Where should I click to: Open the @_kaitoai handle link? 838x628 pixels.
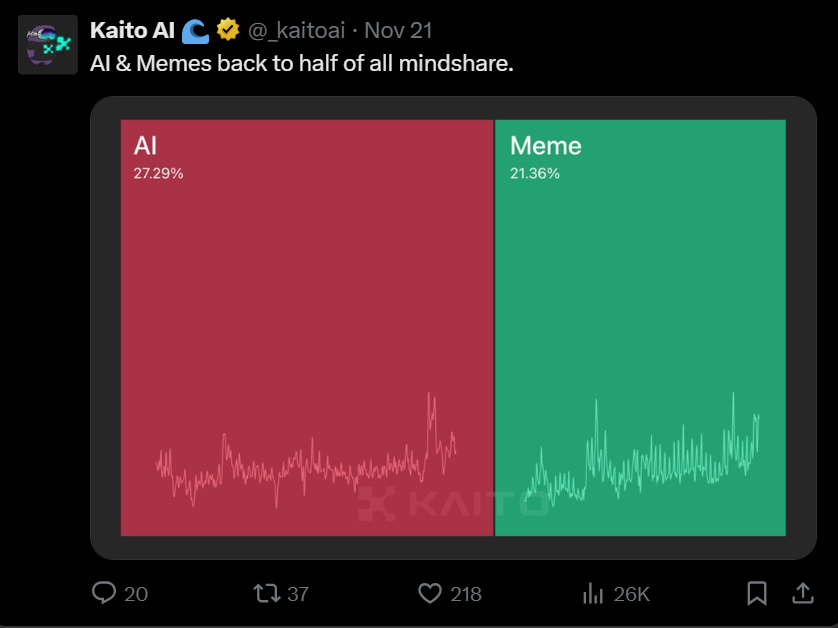coord(296,31)
